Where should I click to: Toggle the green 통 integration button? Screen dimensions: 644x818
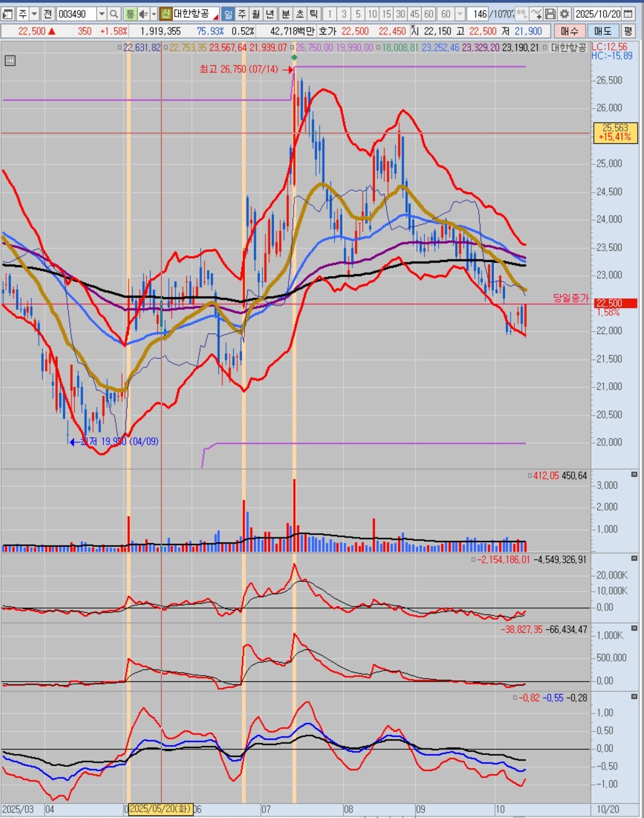tap(130, 14)
